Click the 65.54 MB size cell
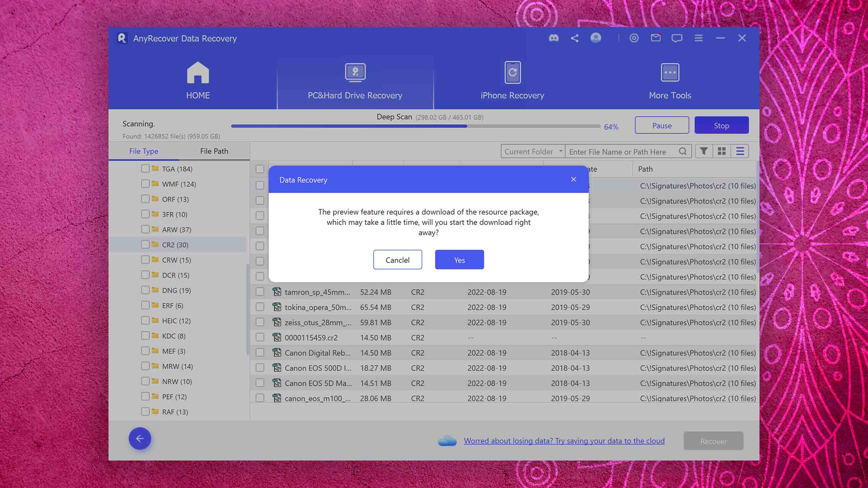 click(375, 307)
